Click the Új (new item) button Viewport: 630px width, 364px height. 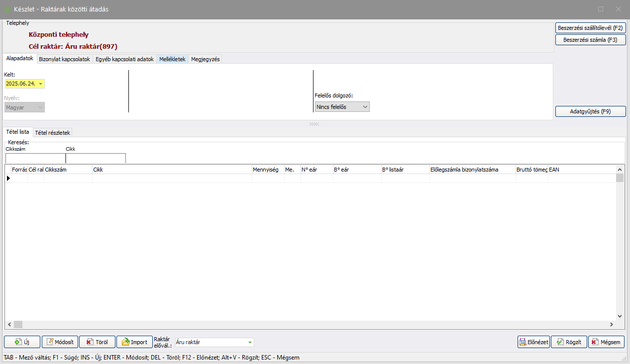click(x=22, y=342)
